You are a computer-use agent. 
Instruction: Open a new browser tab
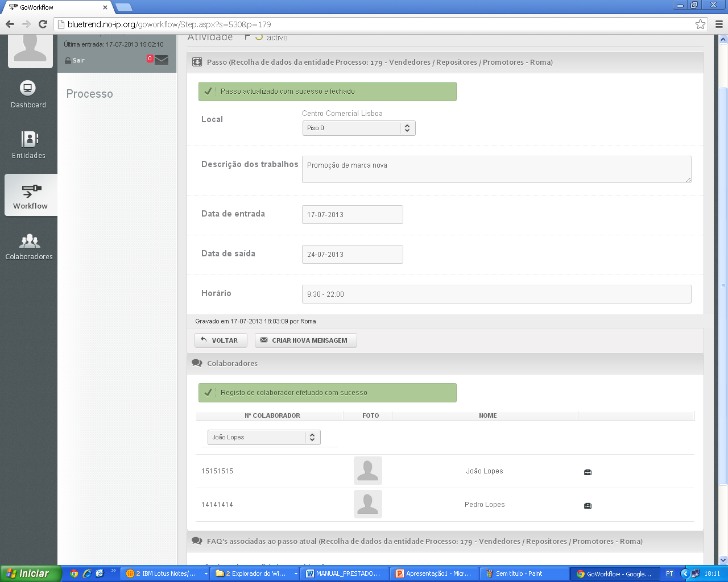(x=124, y=7)
